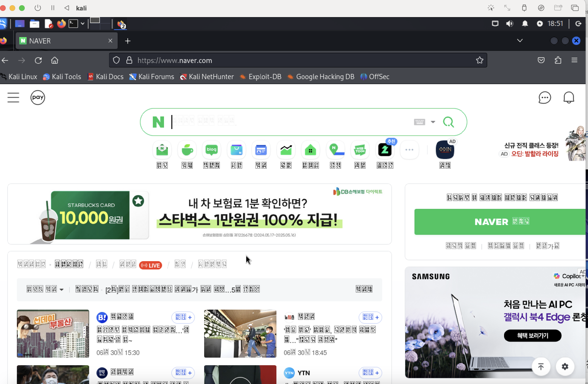Image resolution: width=588 pixels, height=384 pixels.
Task: Open the Naver hamburger menu
Action: click(x=13, y=97)
